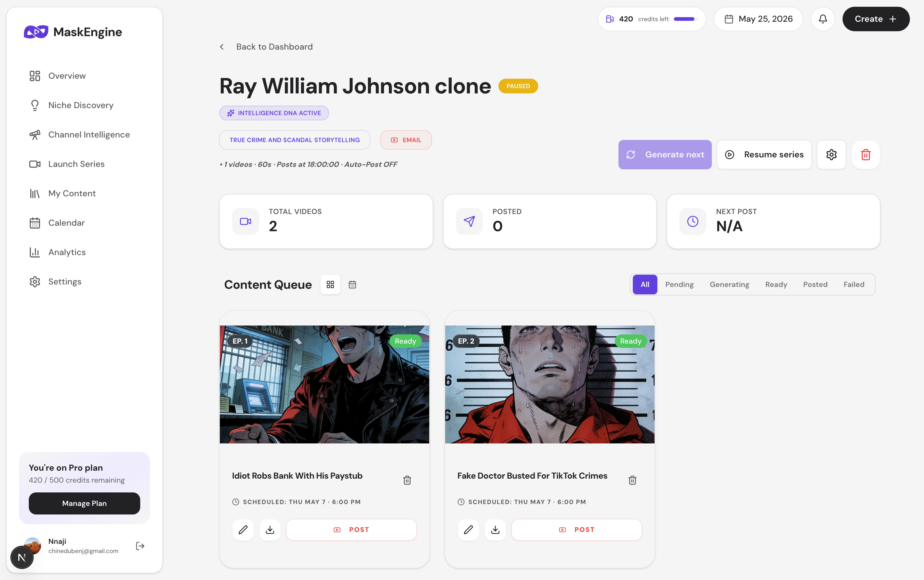The width and height of the screenshot is (924, 580).
Task: Click the Posted paper-plane icon
Action: click(469, 221)
